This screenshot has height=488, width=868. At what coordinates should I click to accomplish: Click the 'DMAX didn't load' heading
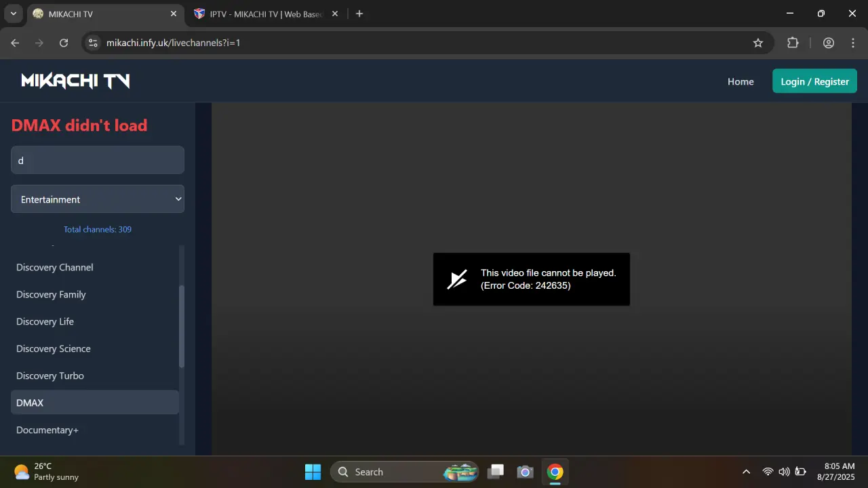[x=79, y=125]
